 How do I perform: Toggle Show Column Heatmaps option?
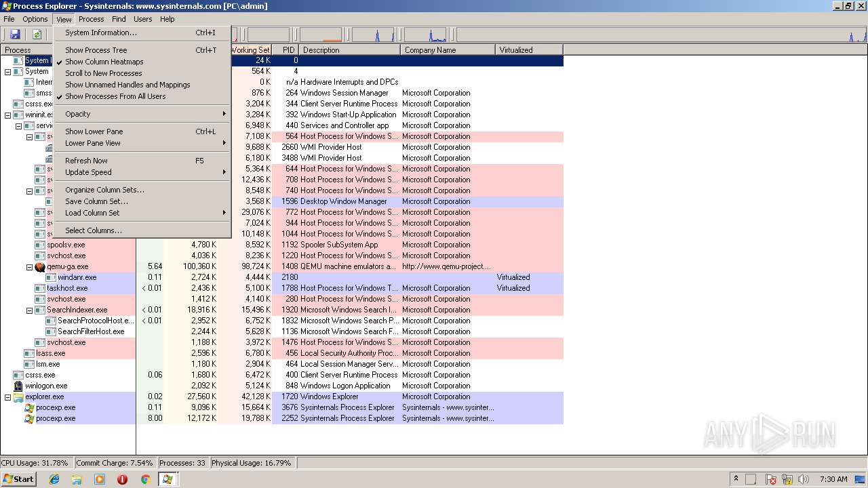pos(142,62)
